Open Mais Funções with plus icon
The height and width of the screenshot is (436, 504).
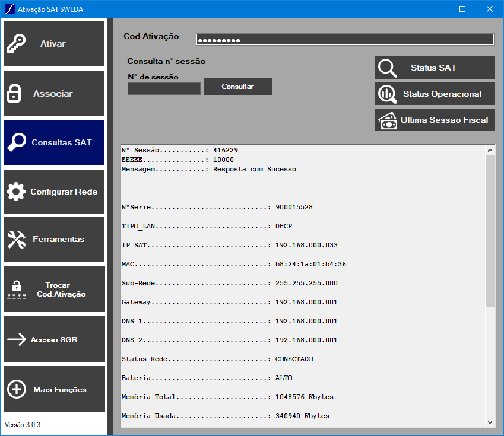click(x=54, y=389)
